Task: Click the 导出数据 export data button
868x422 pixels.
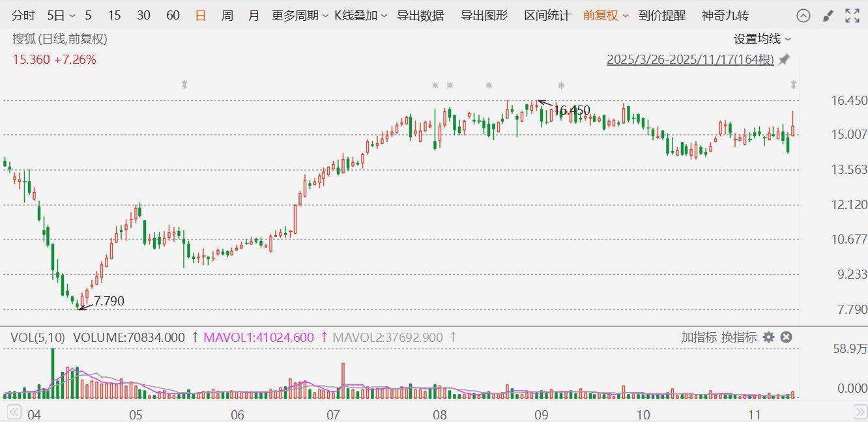Action: click(420, 16)
